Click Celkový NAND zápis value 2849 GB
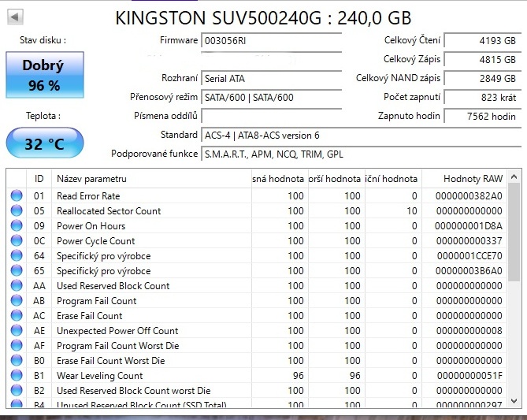Image resolution: width=527 pixels, height=420 pixels. click(483, 78)
